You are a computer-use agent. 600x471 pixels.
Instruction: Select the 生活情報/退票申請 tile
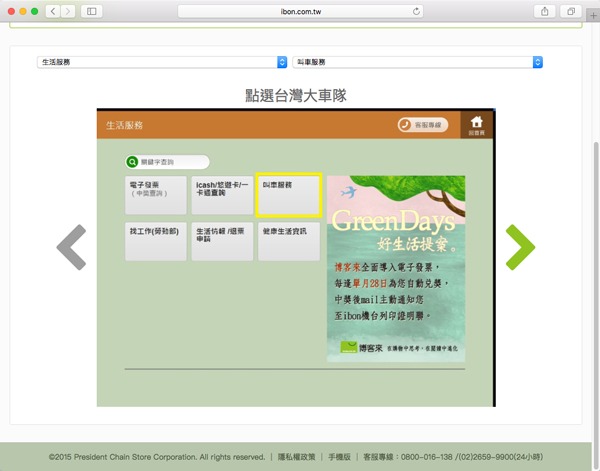pyautogui.click(x=222, y=241)
